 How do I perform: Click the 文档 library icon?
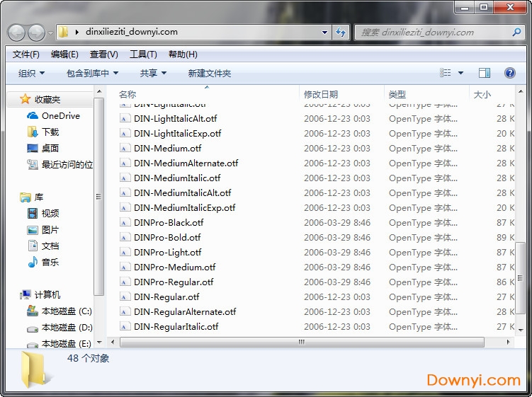tap(33, 246)
